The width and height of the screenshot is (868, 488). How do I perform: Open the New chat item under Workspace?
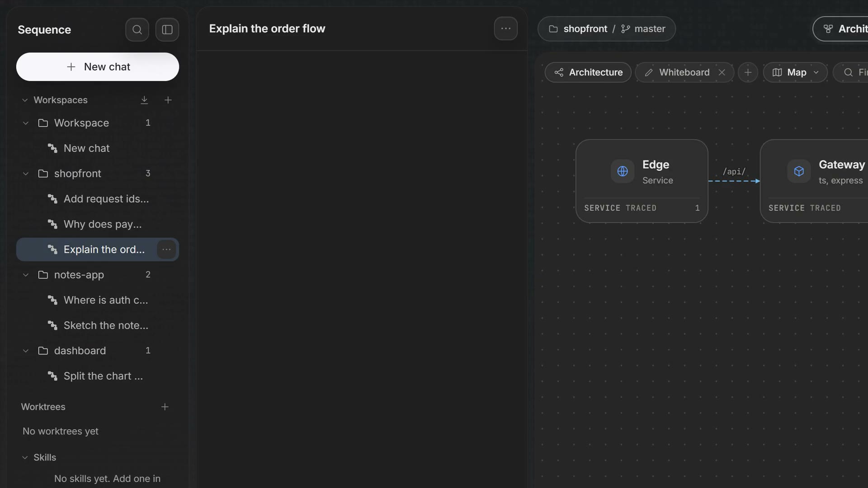point(98,148)
